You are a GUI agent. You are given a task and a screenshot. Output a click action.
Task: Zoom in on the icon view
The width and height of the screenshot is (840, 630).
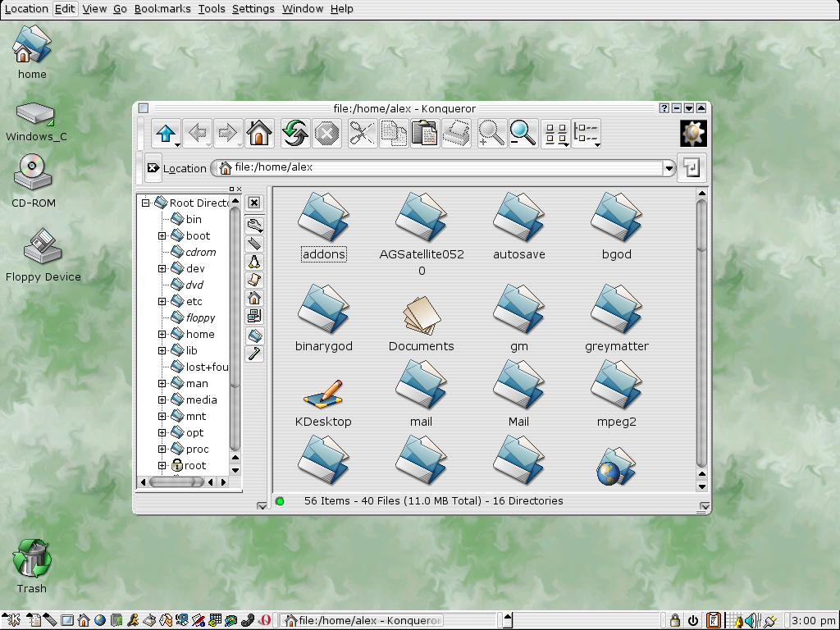pos(491,134)
